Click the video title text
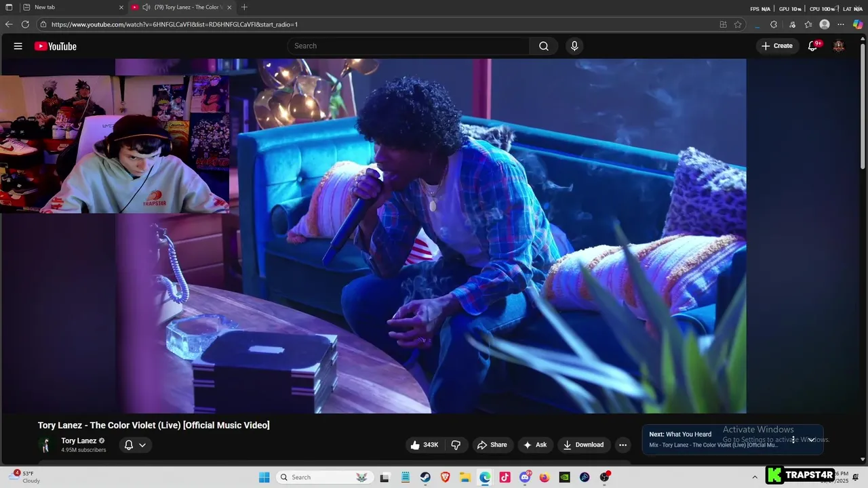 tap(154, 425)
